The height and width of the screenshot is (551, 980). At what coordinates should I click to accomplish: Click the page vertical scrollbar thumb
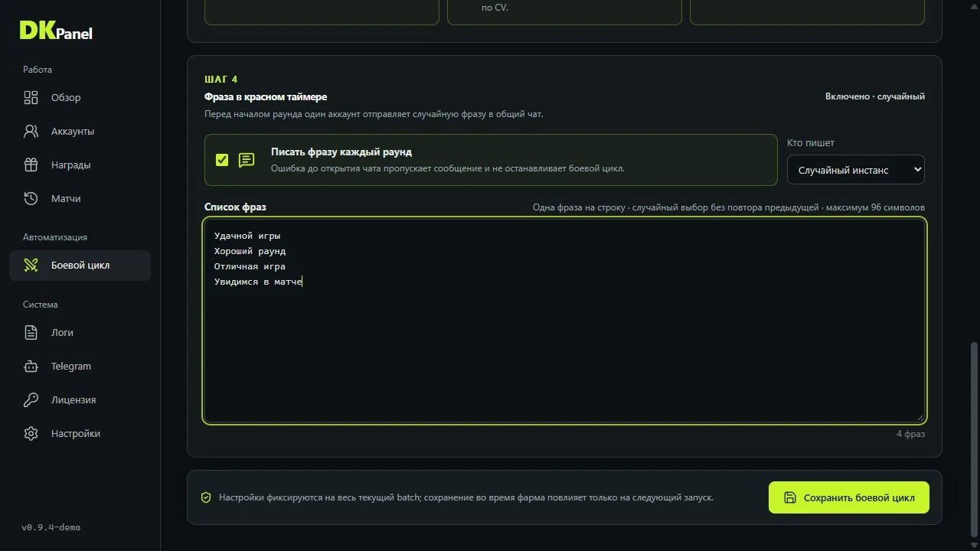[x=975, y=440]
